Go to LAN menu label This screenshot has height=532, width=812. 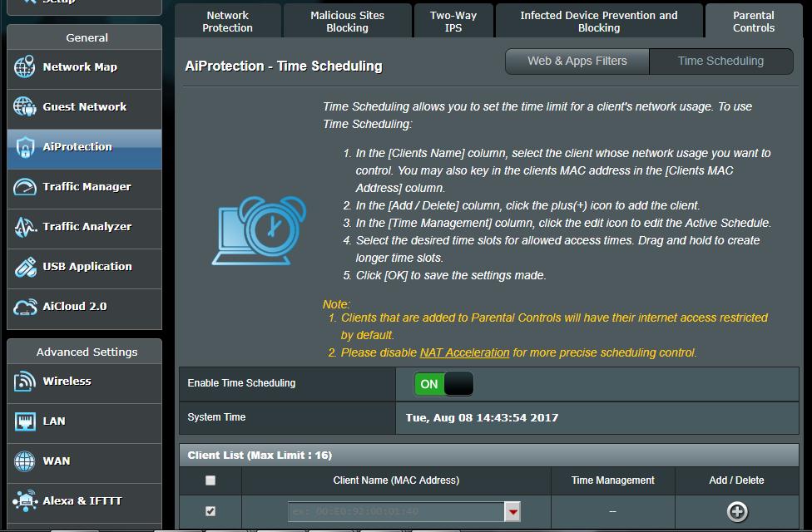pos(54,421)
